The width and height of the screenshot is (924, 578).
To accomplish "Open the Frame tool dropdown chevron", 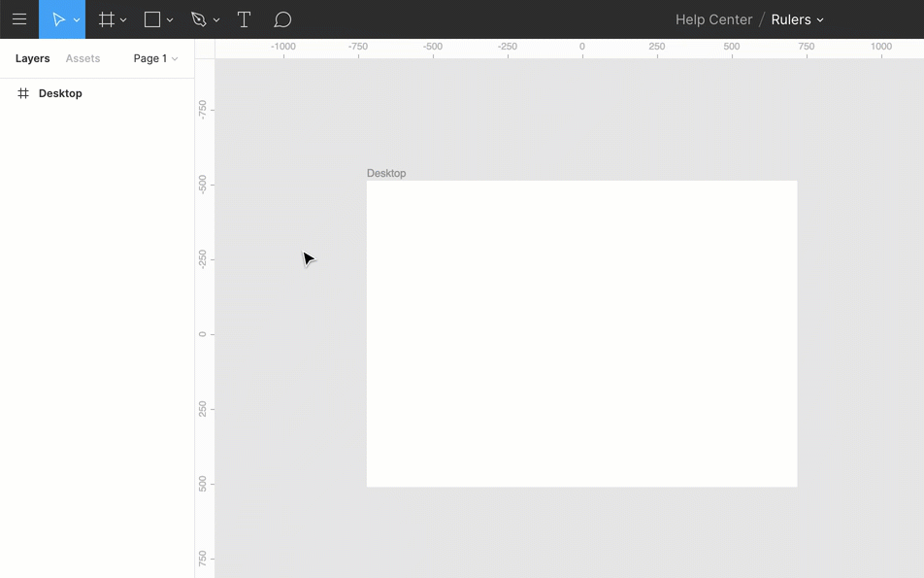I will pos(123,20).
